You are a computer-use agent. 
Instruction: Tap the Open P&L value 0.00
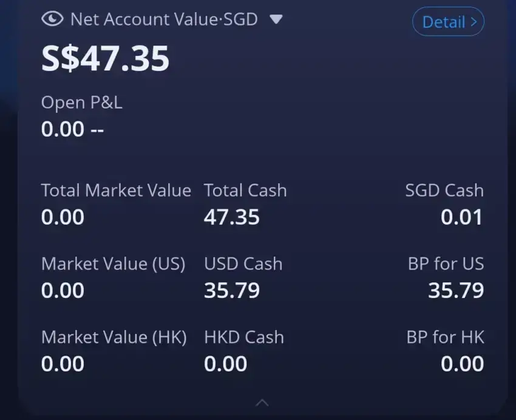[63, 129]
